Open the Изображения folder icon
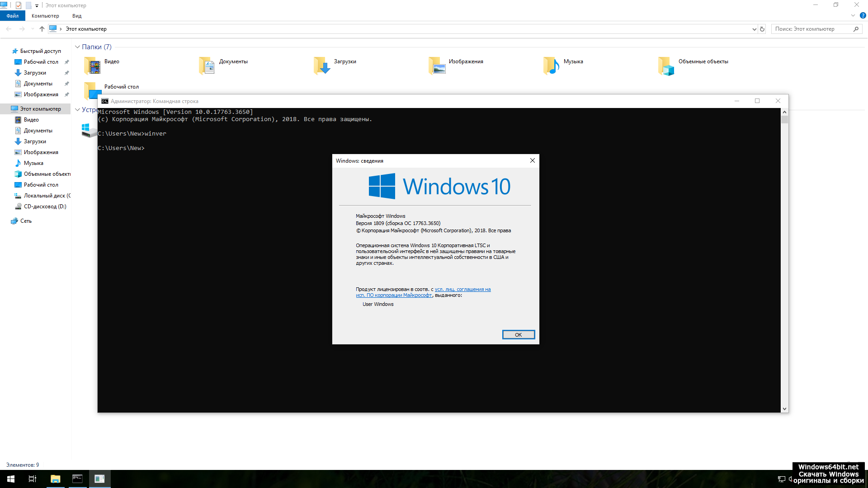Viewport: 868px width, 488px height. point(437,66)
